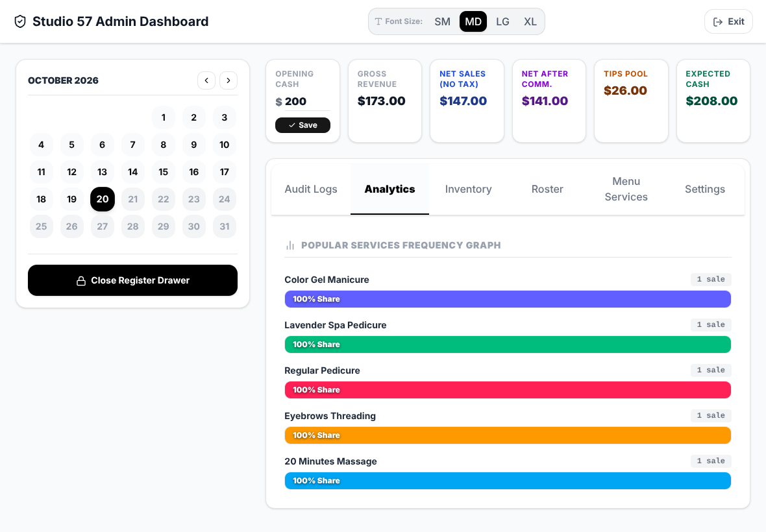Pick calendar day 11

(x=42, y=172)
